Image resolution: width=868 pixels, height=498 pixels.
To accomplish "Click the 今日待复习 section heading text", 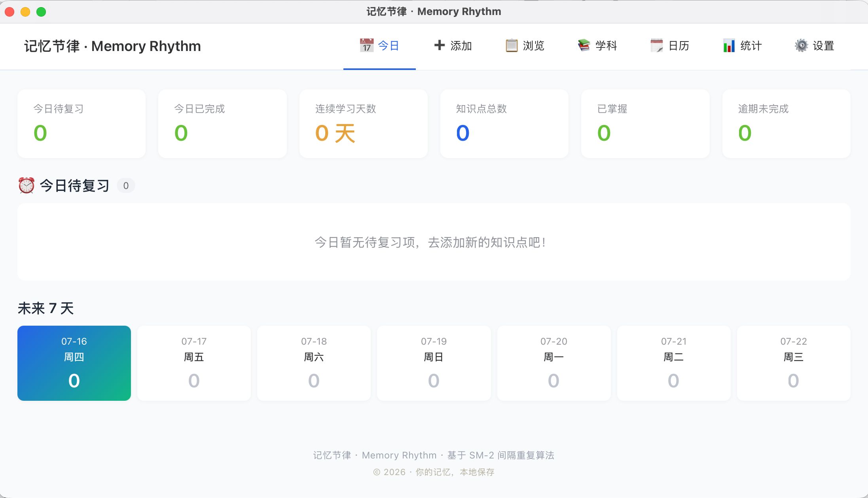I will click(x=74, y=185).
